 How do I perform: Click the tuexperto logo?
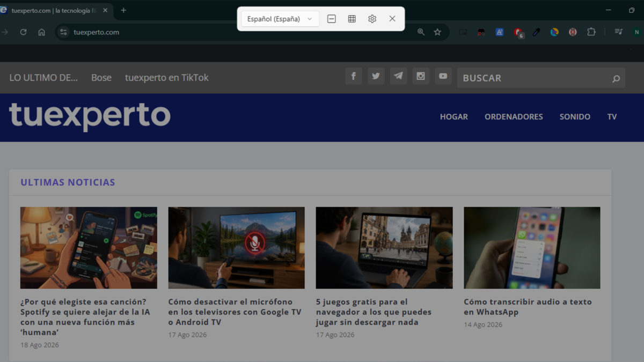pos(90,116)
